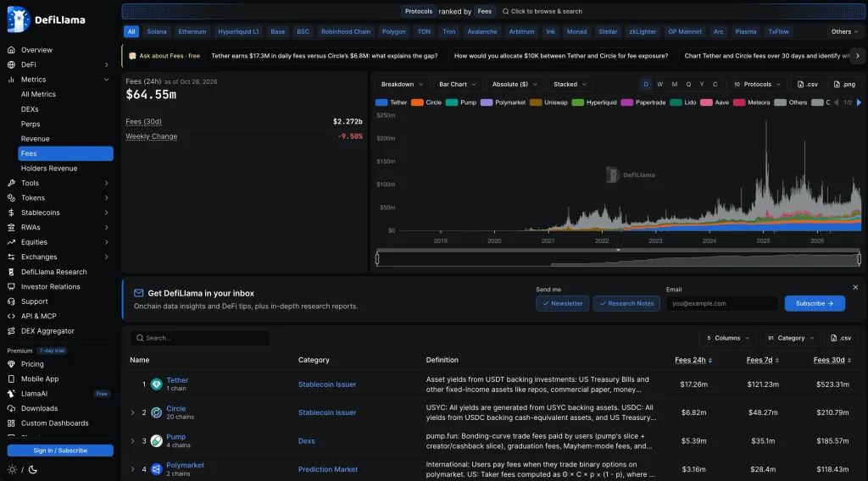Switch to dark theme moon icon

click(33, 470)
